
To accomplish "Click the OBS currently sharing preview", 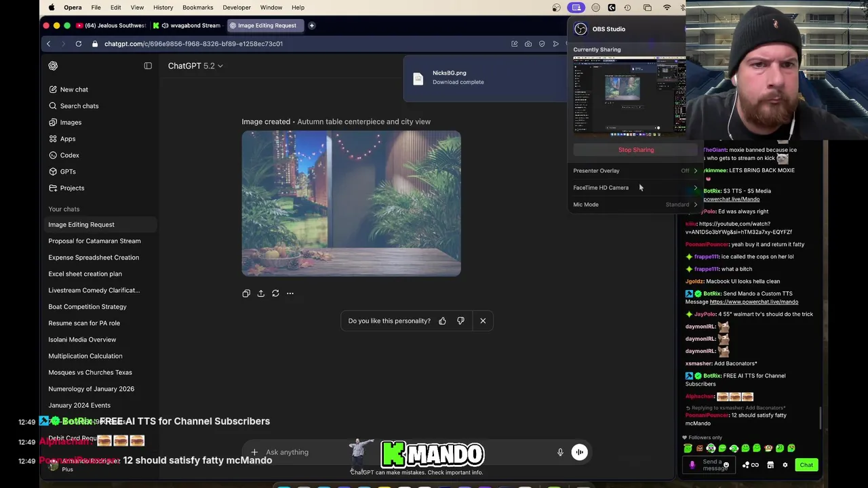I will click(629, 96).
